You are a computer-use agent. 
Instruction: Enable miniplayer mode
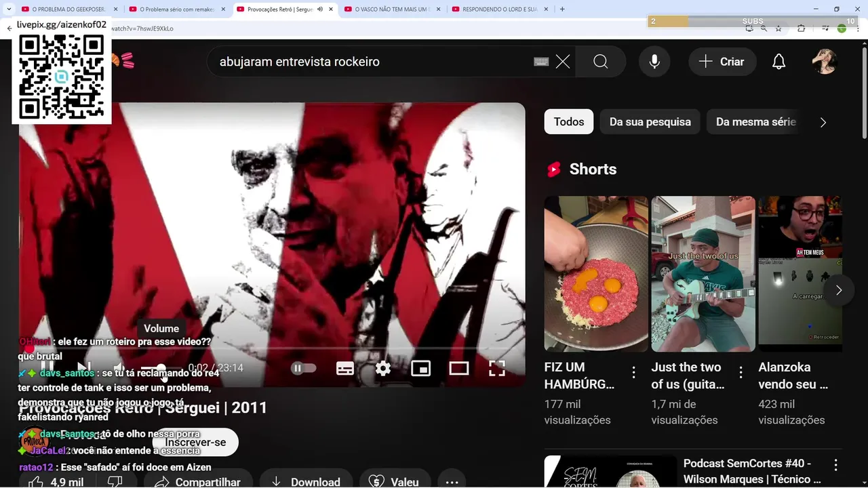click(421, 368)
